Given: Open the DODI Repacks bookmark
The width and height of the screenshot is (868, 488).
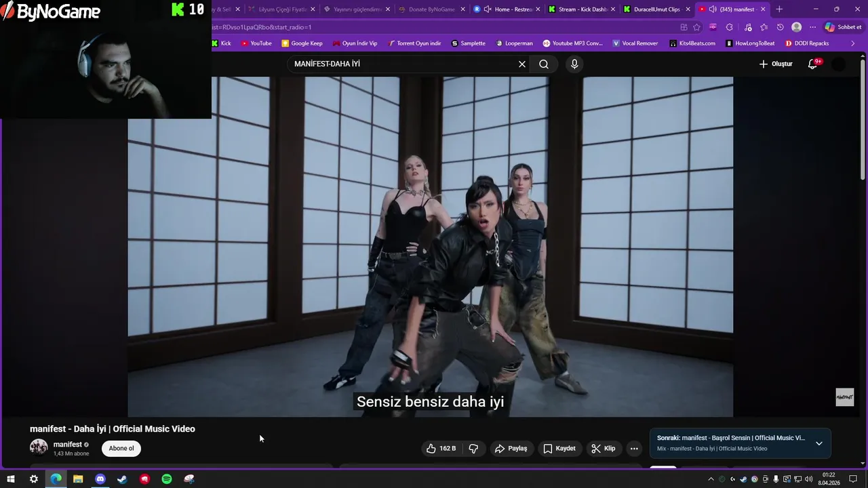Looking at the screenshot, I should point(806,43).
